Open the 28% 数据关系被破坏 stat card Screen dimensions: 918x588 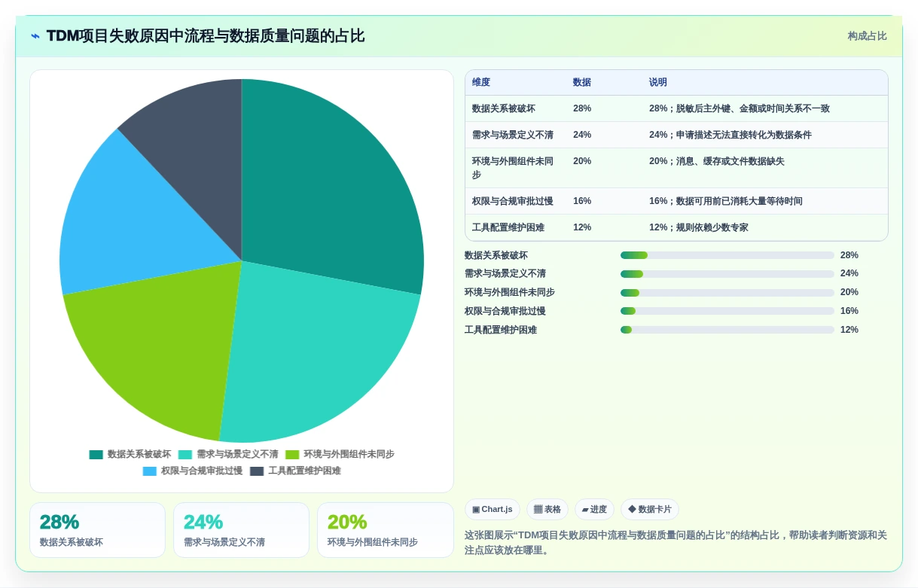pyautogui.click(x=97, y=530)
